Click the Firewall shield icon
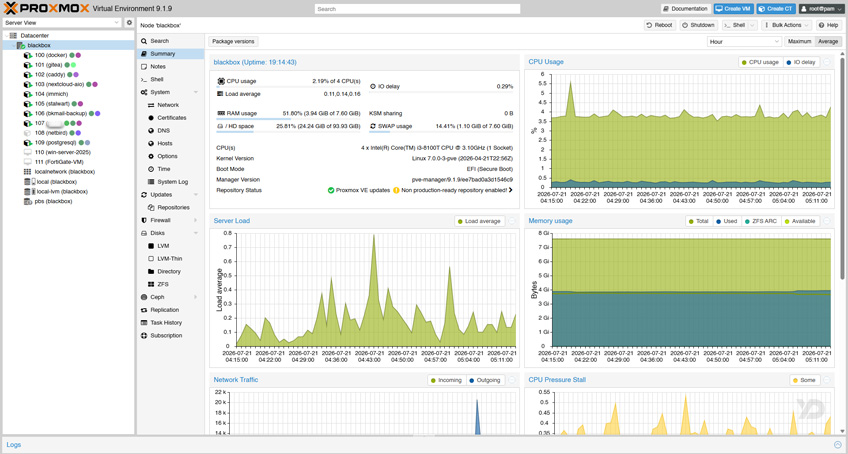This screenshot has height=454, width=848. coord(144,220)
